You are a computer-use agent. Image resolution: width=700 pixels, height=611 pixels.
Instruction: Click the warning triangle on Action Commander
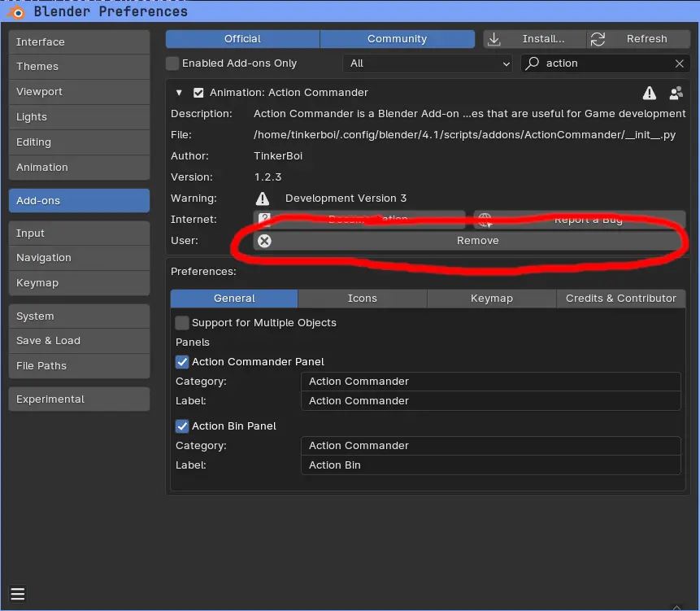[649, 93]
